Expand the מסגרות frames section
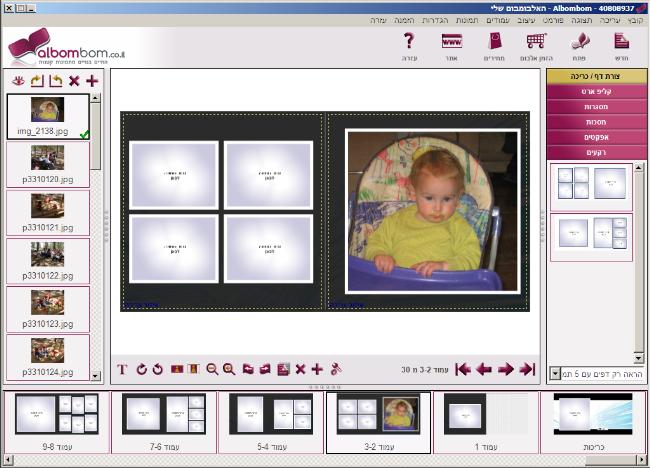Viewport: 650px width, 468px height. click(596, 106)
